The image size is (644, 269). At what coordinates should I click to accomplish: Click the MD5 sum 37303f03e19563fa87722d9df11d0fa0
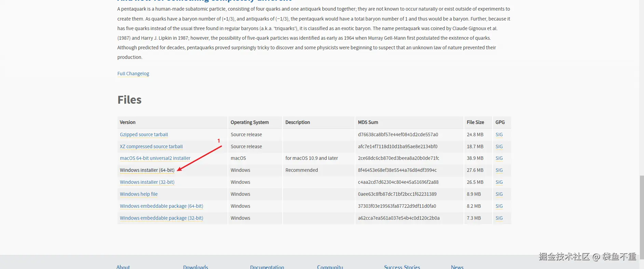coord(397,206)
